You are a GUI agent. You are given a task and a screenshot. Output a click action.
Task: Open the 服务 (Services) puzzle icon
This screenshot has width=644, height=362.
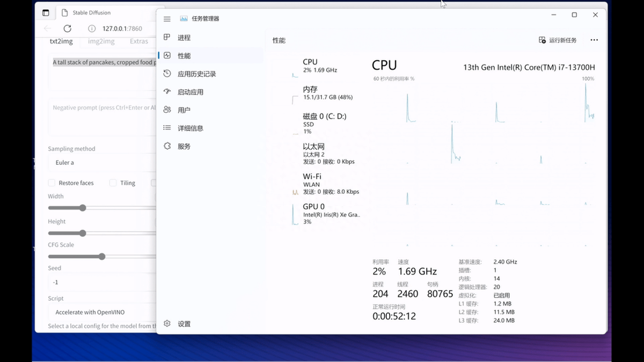(167, 146)
